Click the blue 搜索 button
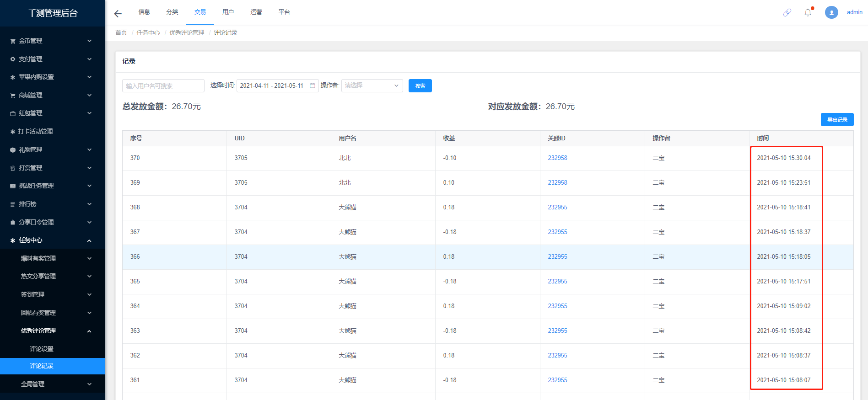 (420, 85)
